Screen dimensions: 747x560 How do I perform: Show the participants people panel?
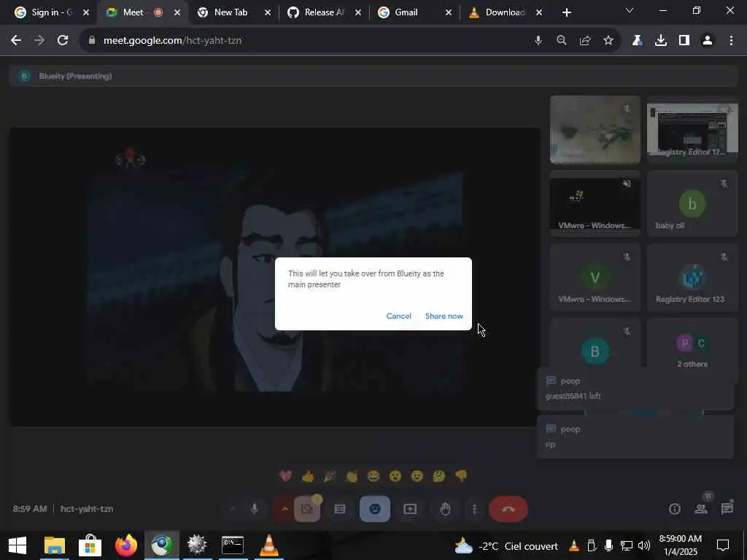coord(701,509)
